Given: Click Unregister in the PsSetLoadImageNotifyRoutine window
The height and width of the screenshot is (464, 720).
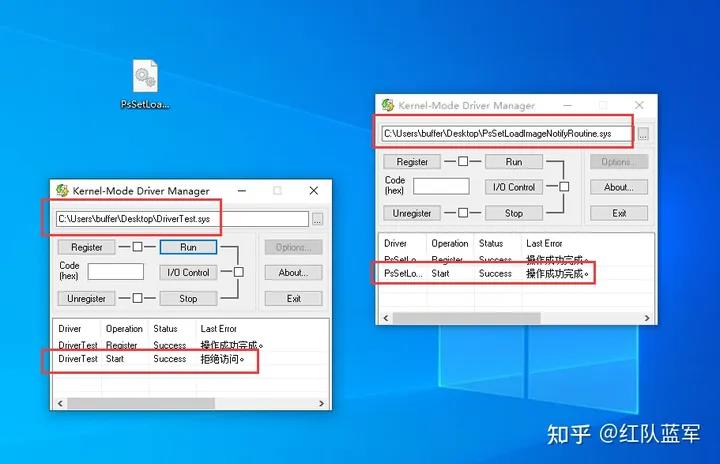Looking at the screenshot, I should [412, 213].
